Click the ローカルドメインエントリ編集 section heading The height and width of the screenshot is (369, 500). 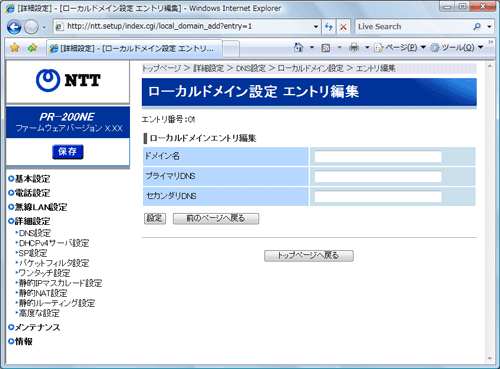[203, 138]
